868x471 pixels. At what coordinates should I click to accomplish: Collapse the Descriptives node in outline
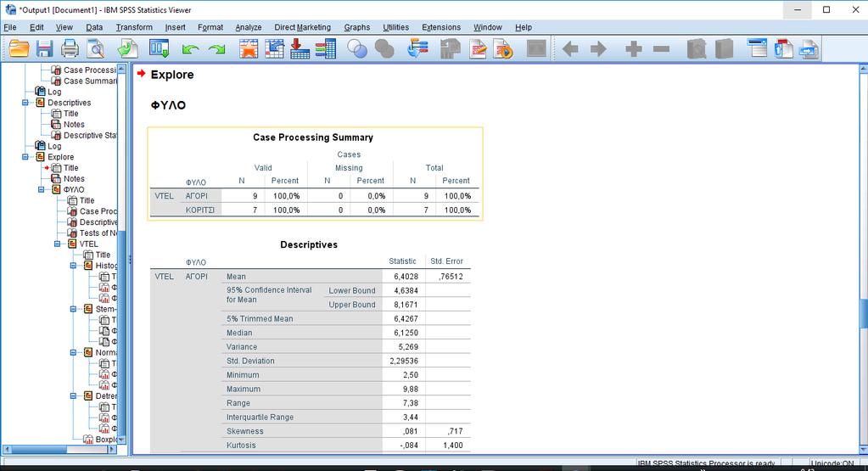pos(25,103)
